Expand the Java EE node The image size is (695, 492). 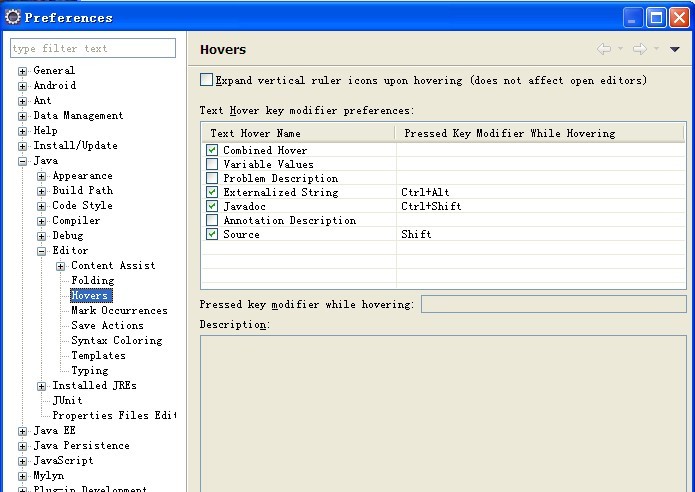coord(22,431)
